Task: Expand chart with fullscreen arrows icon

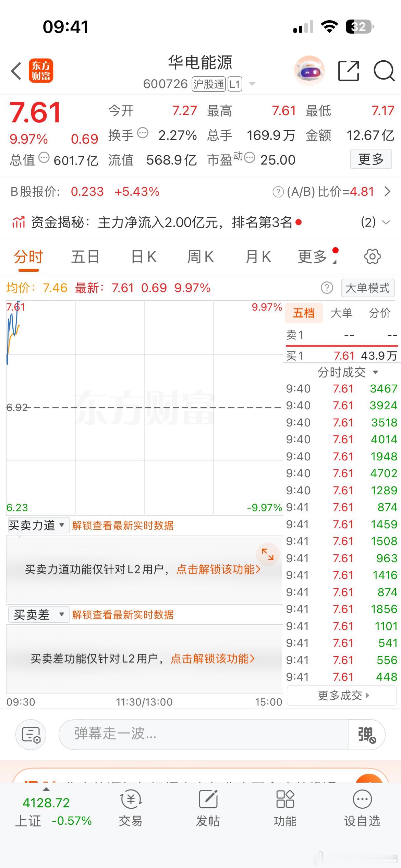Action: pyautogui.click(x=267, y=554)
